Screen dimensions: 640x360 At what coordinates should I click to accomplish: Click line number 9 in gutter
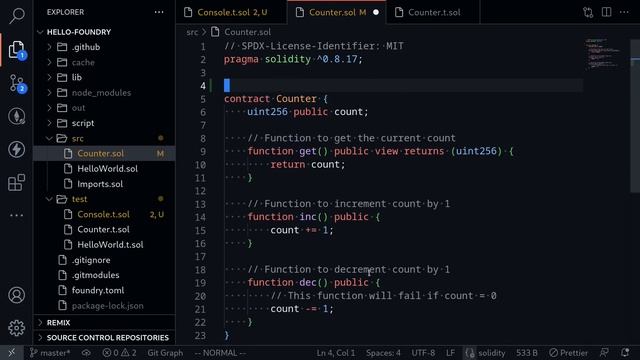click(203, 151)
